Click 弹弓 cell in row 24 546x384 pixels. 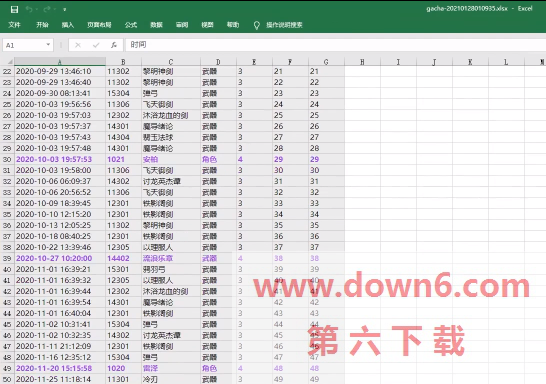click(171, 93)
